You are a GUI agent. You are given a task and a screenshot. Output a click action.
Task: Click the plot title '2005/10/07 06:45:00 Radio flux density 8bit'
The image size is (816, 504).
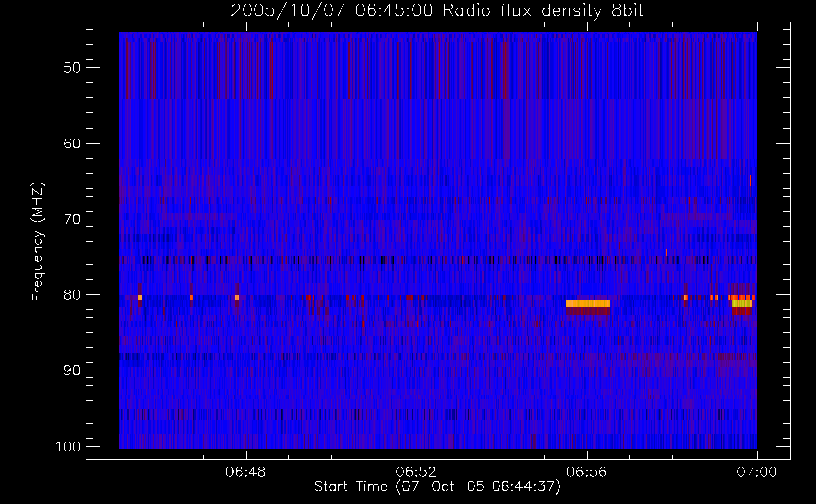pyautogui.click(x=437, y=11)
